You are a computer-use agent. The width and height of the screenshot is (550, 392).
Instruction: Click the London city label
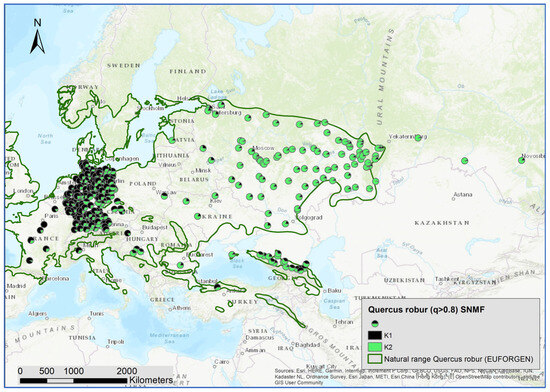click(x=24, y=191)
